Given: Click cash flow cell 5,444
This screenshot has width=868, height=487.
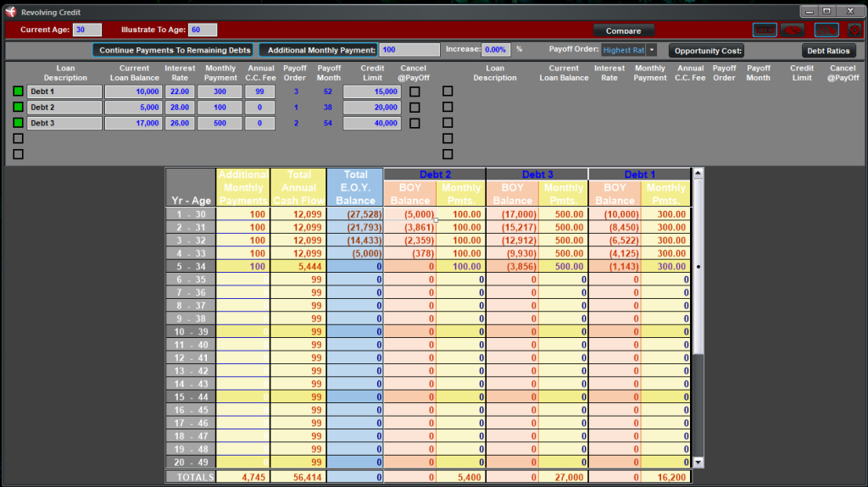Looking at the screenshot, I should tap(298, 266).
